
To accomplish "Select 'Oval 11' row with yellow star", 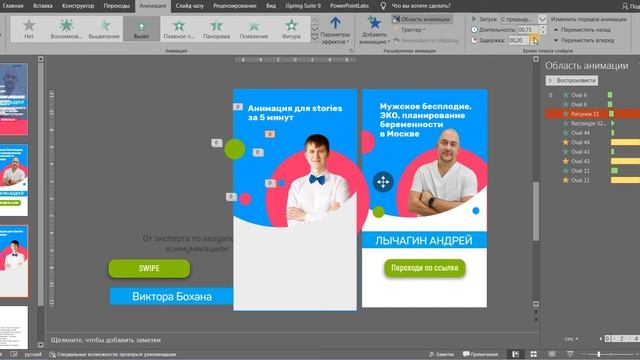I will coord(592,180).
